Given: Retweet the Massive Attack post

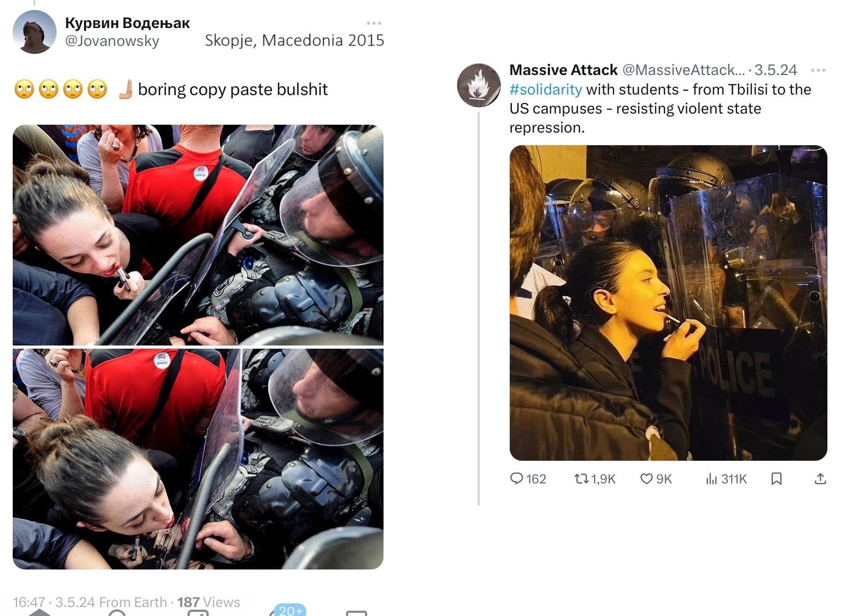Looking at the screenshot, I should 595,479.
